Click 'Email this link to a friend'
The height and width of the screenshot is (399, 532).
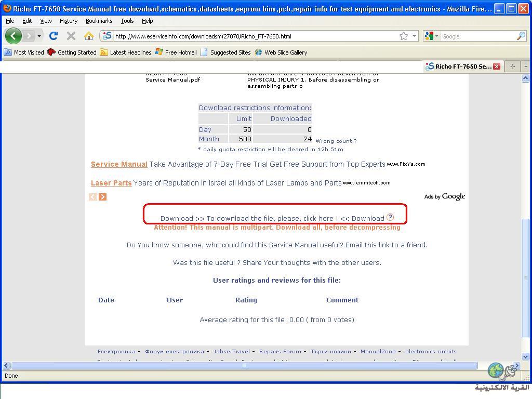coord(387,245)
